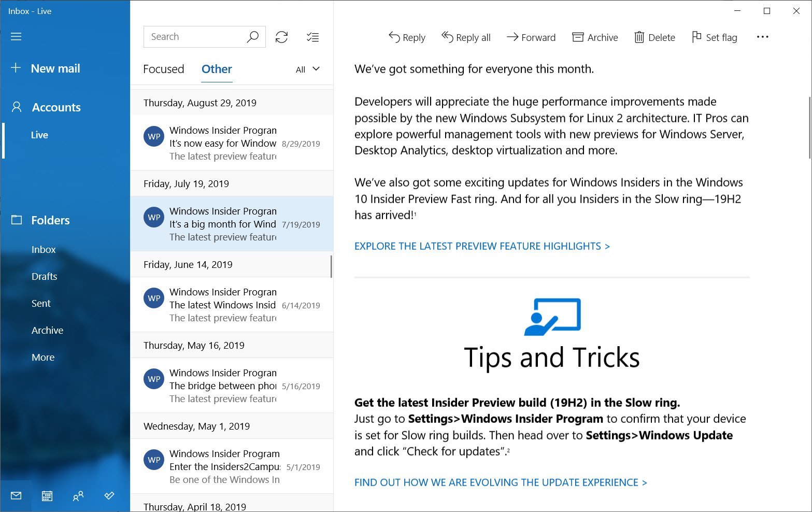Click Find out how we are evolving link
Image resolution: width=812 pixels, height=512 pixels.
501,482
